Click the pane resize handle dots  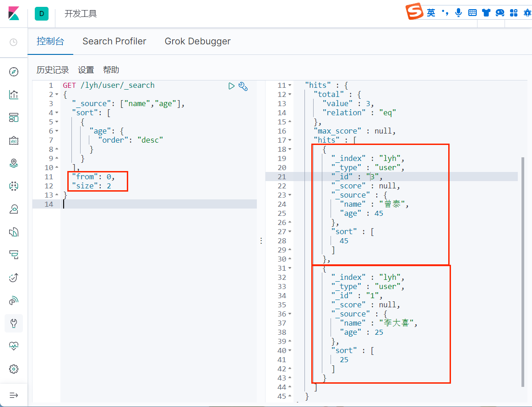261,241
